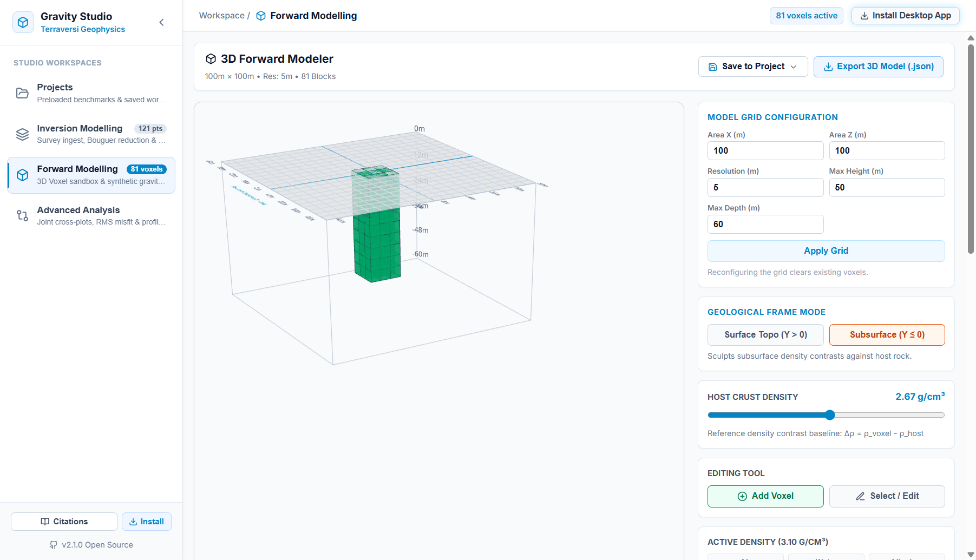Click the 81 voxels active badge

point(807,16)
